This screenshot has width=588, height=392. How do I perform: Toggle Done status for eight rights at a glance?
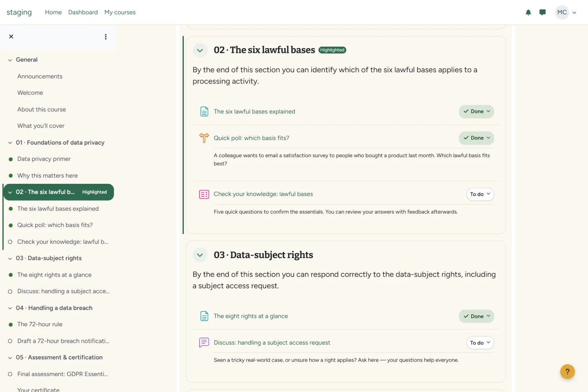coord(476,316)
